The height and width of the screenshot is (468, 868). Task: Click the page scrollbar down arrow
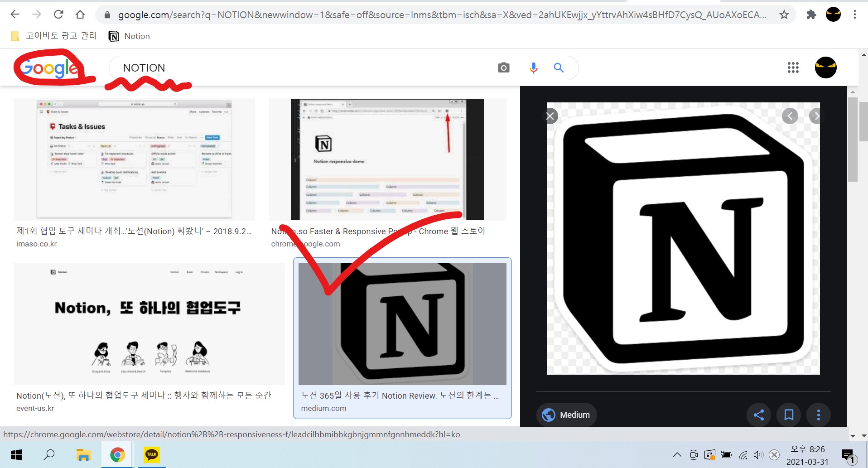[x=863, y=436]
